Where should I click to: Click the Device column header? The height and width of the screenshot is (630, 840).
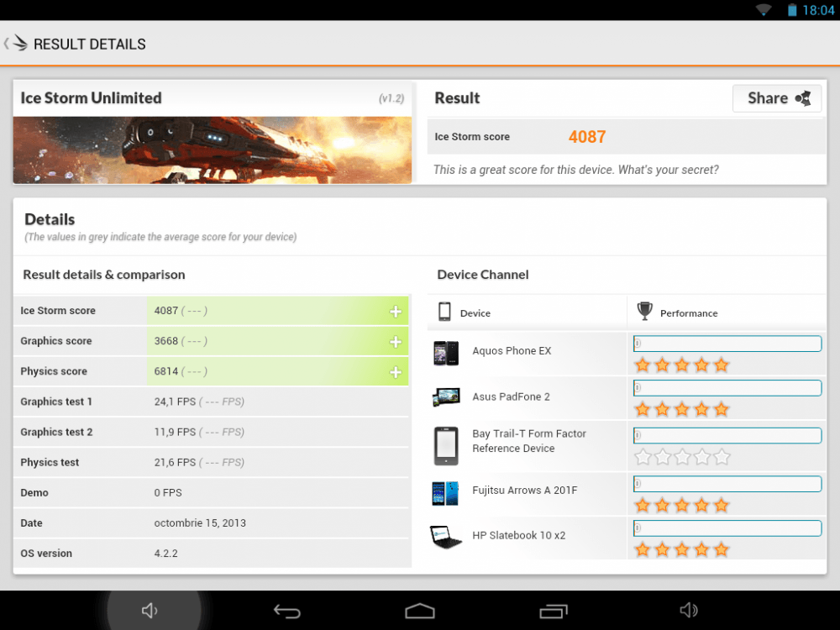click(x=475, y=313)
